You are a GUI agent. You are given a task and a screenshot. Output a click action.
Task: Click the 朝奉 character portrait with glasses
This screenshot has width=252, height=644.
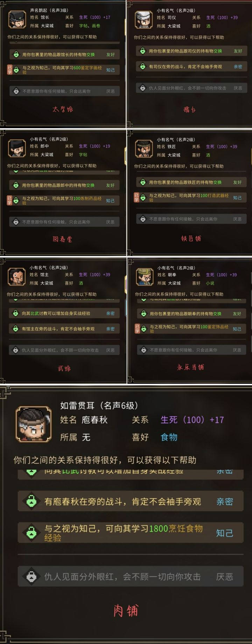144,277
